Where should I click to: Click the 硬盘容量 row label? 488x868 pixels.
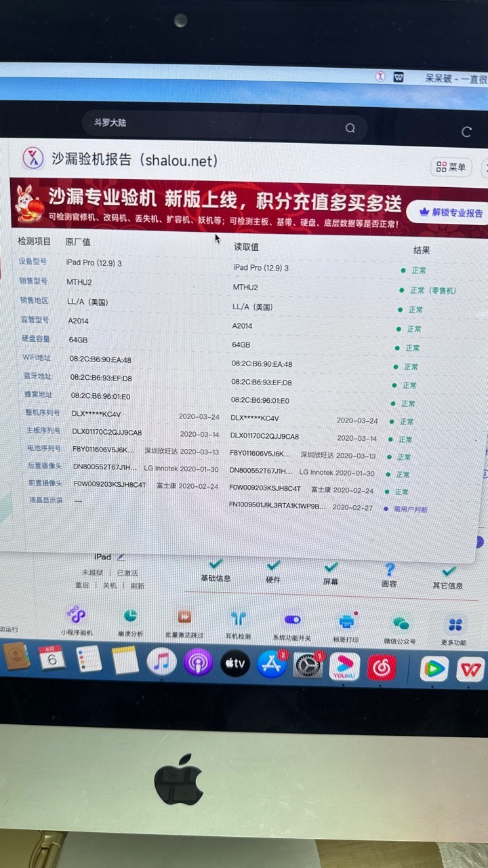[36, 338]
